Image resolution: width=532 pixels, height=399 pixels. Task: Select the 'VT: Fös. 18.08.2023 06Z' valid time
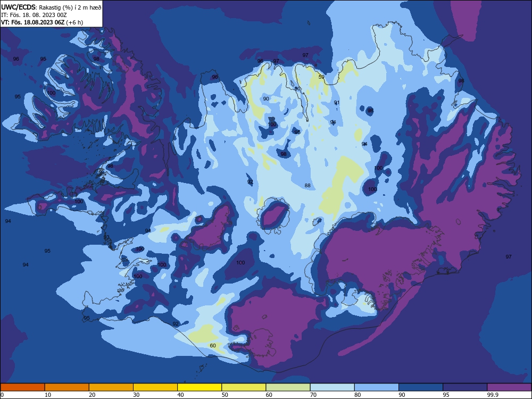point(32,22)
